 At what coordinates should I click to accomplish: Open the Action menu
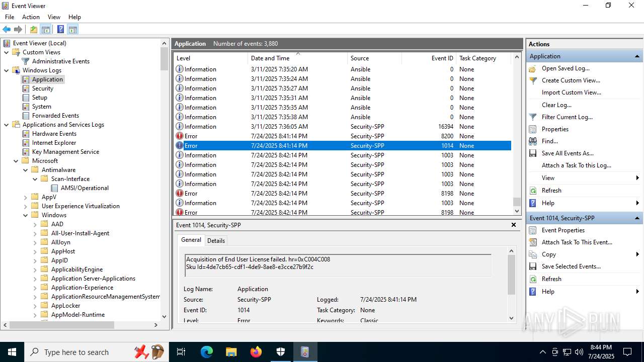coord(31,17)
